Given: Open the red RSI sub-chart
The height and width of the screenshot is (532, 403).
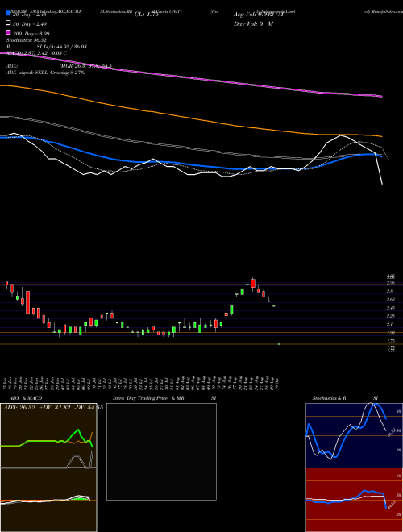Looking at the screenshot, I should click(x=354, y=500).
